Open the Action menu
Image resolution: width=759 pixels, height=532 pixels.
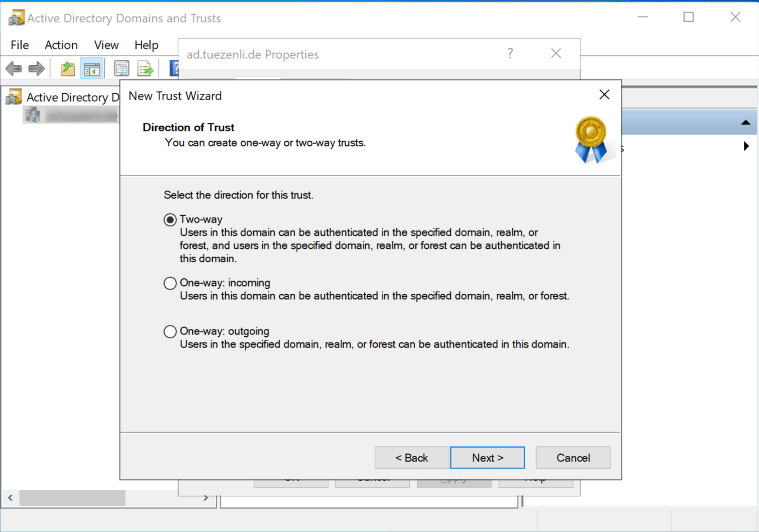tap(61, 45)
